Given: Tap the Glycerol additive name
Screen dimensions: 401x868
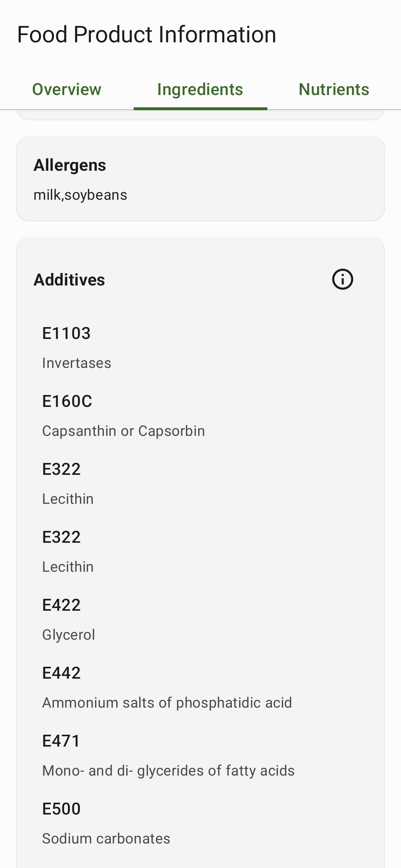Looking at the screenshot, I should click(x=69, y=635).
